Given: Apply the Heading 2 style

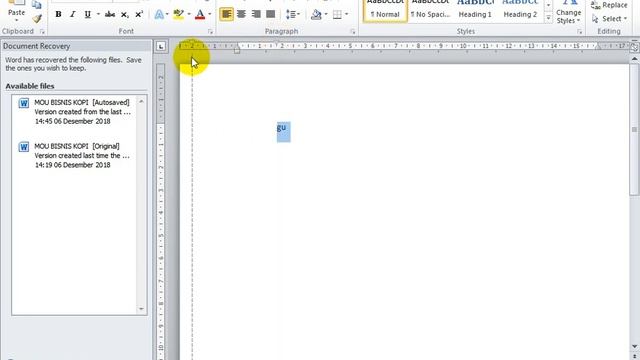Looking at the screenshot, I should point(520,10).
